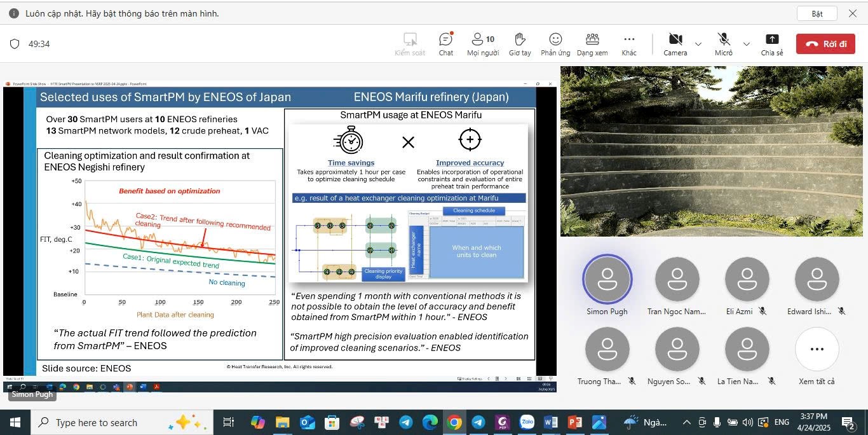Click the info icon in notification banner
Screen dimensions: 868x435
[x=13, y=13]
